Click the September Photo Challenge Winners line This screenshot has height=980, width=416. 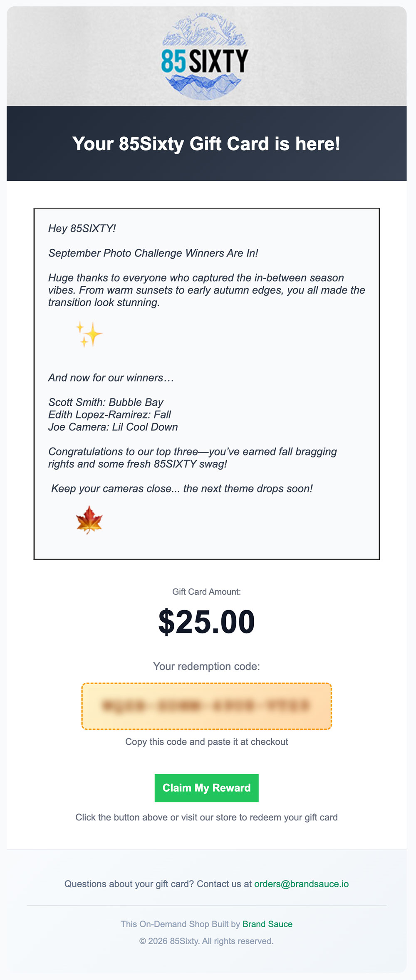click(x=153, y=253)
